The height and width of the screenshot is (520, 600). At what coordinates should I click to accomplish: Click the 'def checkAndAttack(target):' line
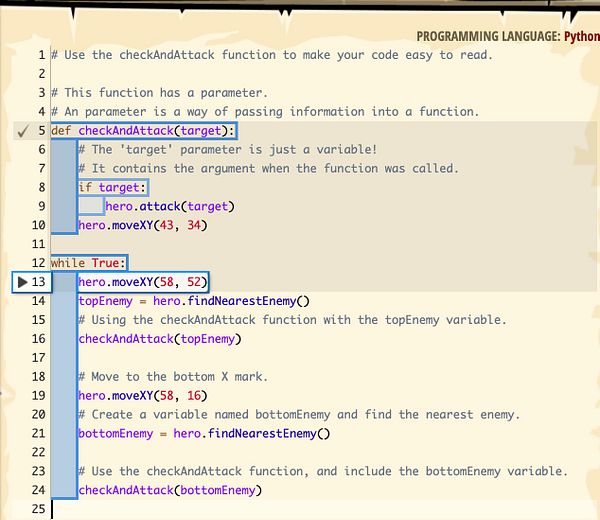click(x=143, y=131)
